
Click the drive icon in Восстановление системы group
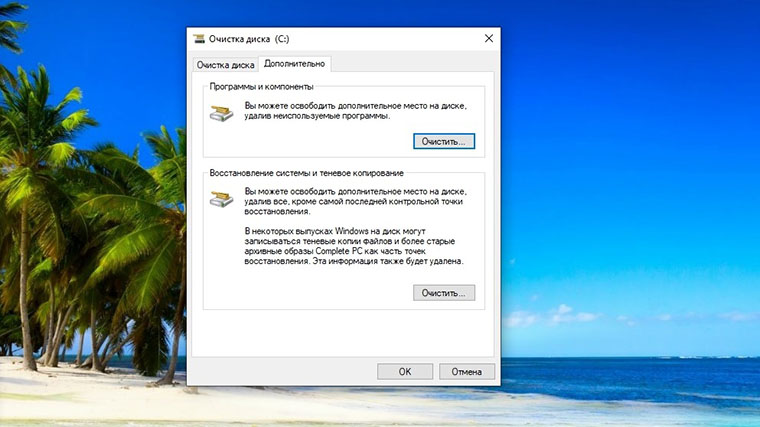[222, 199]
